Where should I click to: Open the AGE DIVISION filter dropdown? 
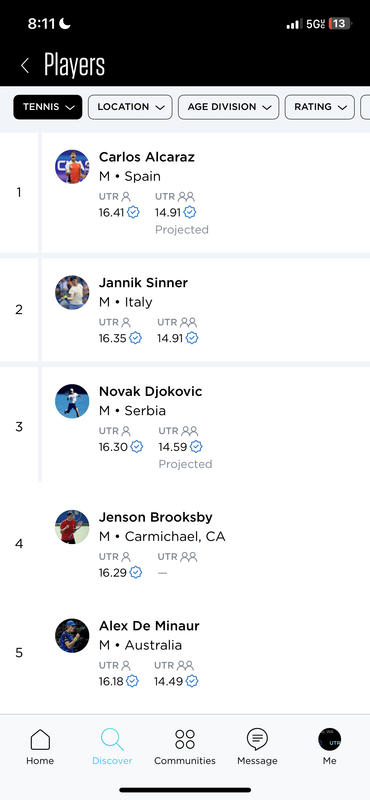coord(229,107)
